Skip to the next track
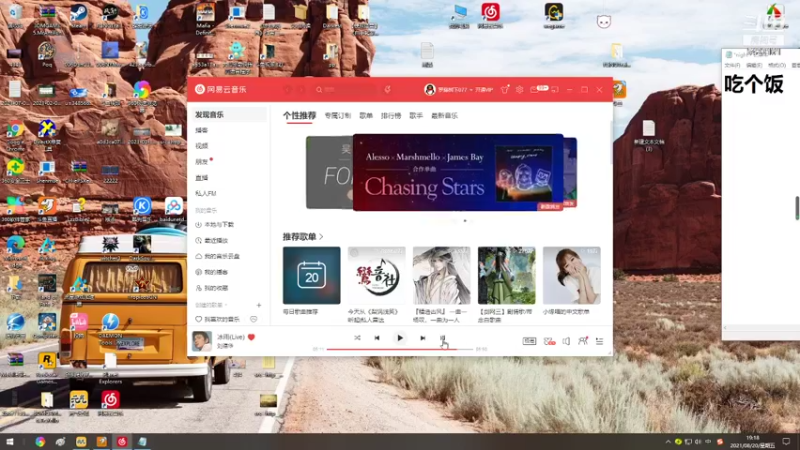The height and width of the screenshot is (450, 800). [x=422, y=338]
